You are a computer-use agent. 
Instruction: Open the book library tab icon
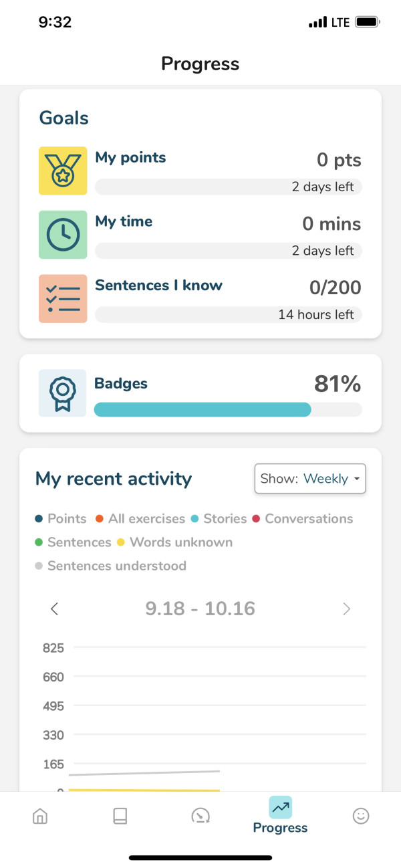click(120, 816)
